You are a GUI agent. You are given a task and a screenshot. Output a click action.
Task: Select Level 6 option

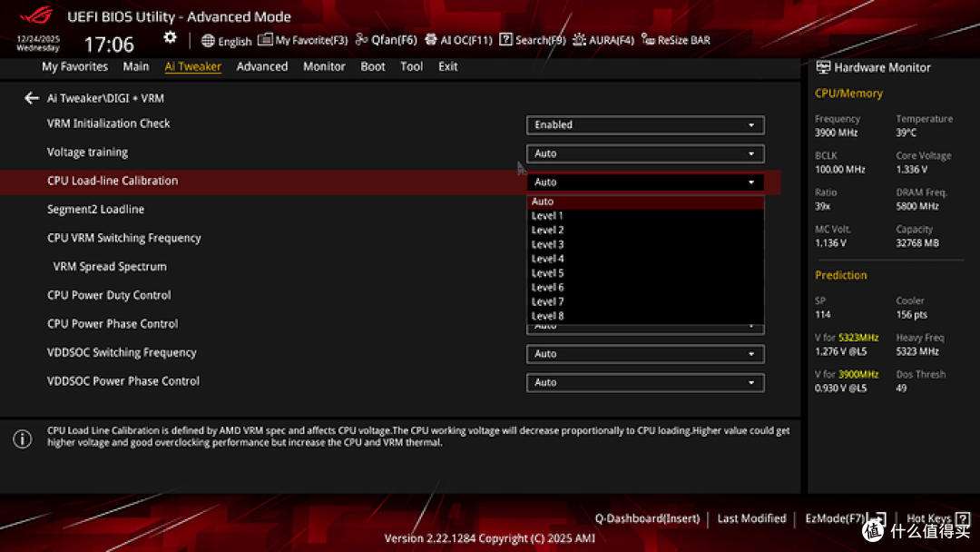pyautogui.click(x=645, y=288)
